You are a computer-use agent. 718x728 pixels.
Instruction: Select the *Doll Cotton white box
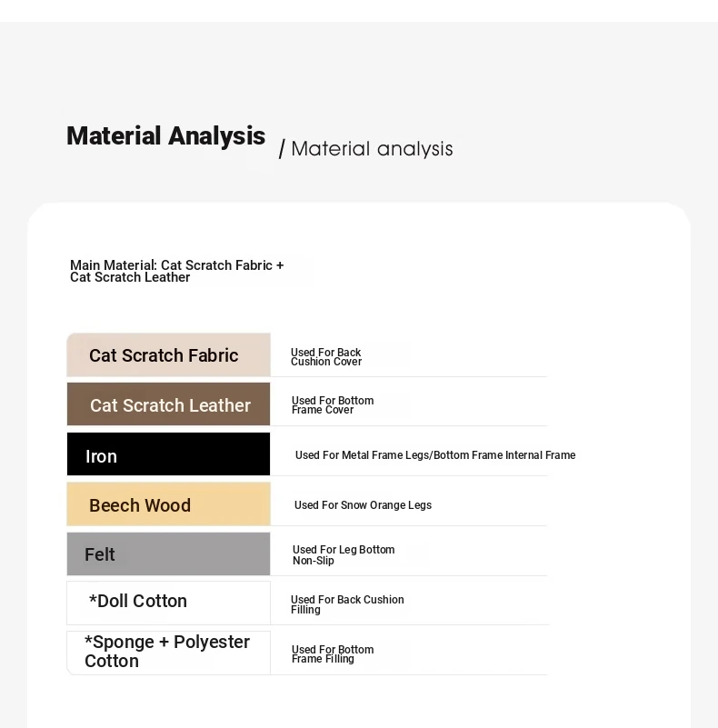168,603
